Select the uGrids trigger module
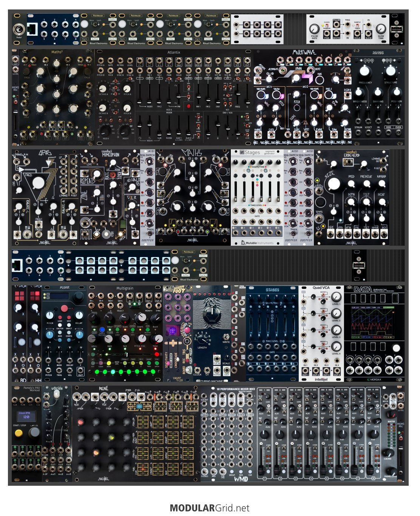 (x=57, y=434)
